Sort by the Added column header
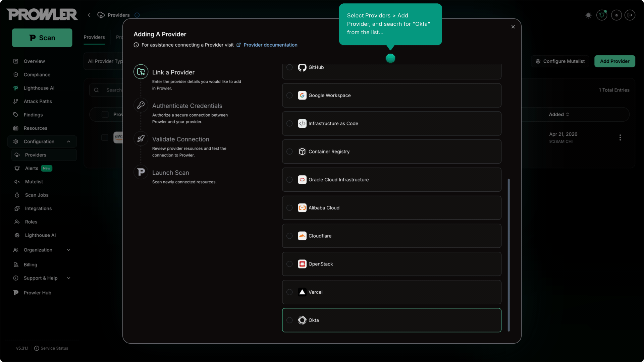This screenshot has height=362, width=644. pyautogui.click(x=559, y=115)
